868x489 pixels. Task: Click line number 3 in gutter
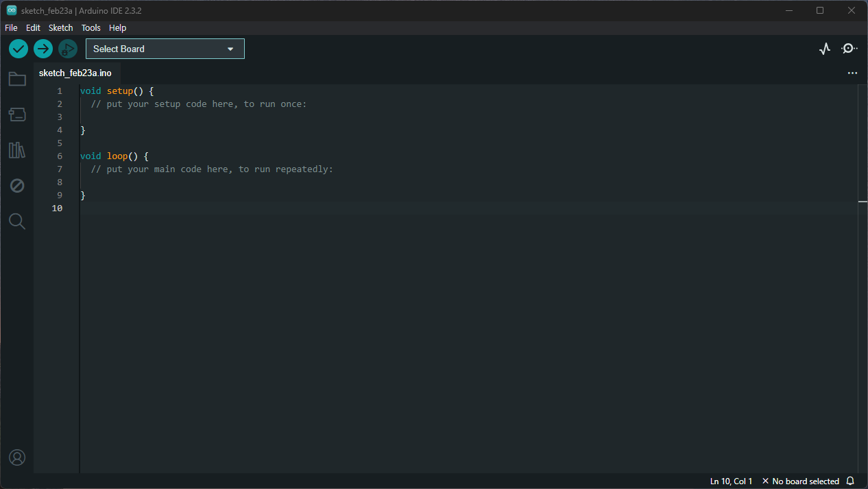coord(60,117)
